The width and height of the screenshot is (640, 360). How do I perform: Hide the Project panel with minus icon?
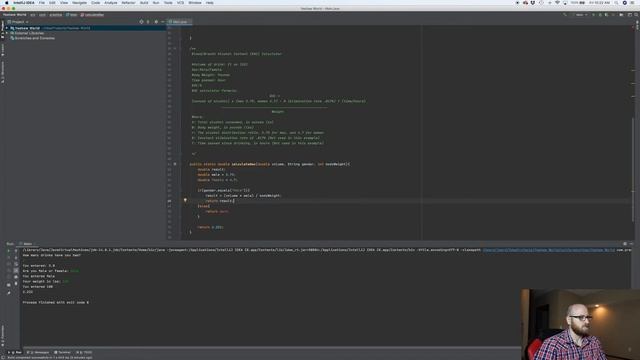point(162,22)
